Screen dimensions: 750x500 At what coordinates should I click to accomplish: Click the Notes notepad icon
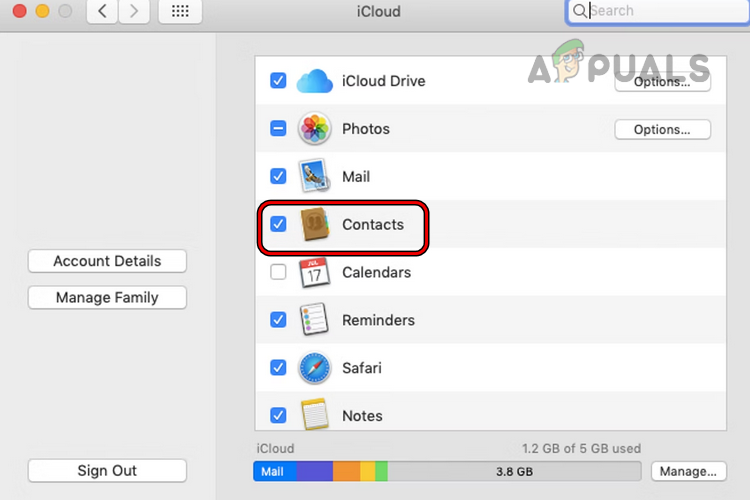(315, 414)
